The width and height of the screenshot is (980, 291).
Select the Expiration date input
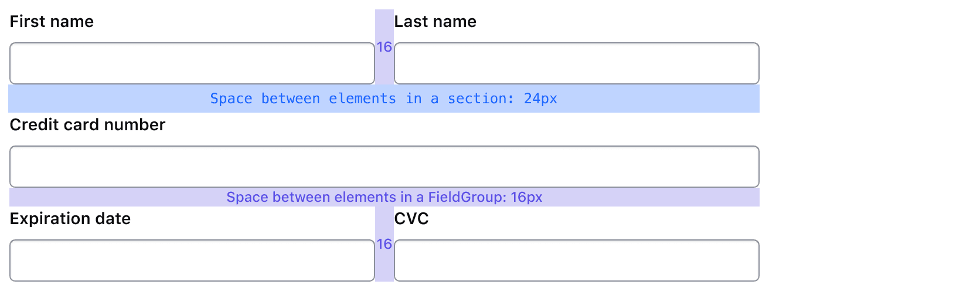pyautogui.click(x=192, y=260)
